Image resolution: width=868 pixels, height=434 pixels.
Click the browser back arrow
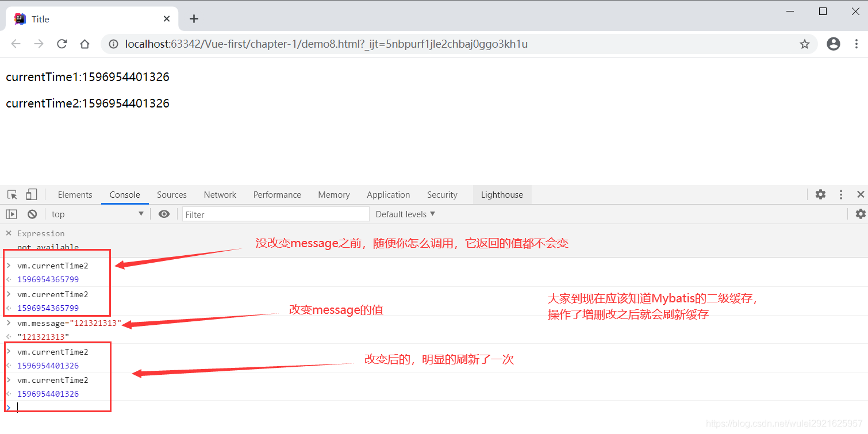[x=16, y=44]
